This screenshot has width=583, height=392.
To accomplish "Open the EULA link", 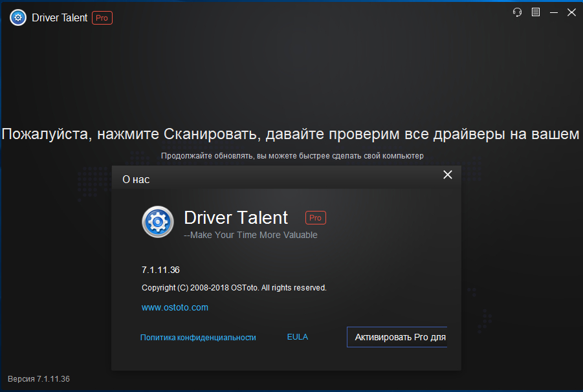I will tap(298, 336).
